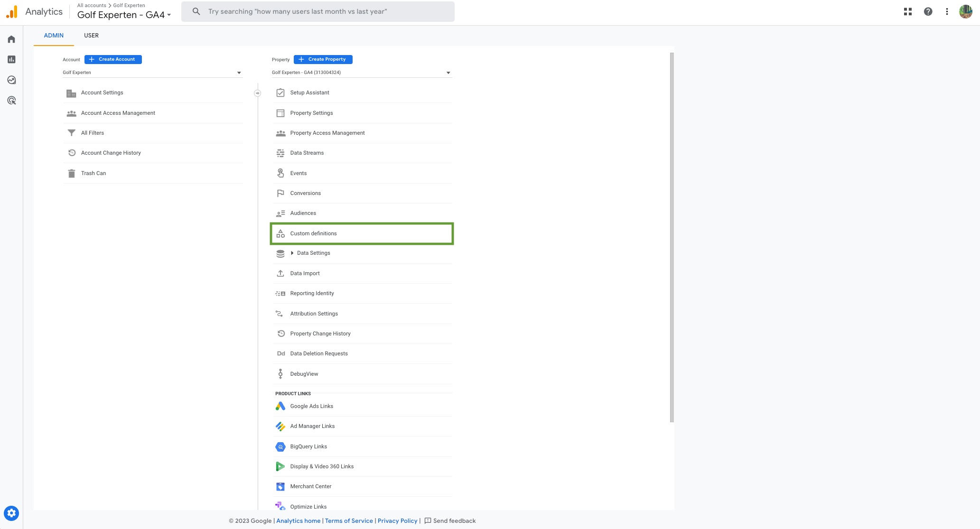
Task: Open the Google apps grid icon
Action: pos(907,11)
